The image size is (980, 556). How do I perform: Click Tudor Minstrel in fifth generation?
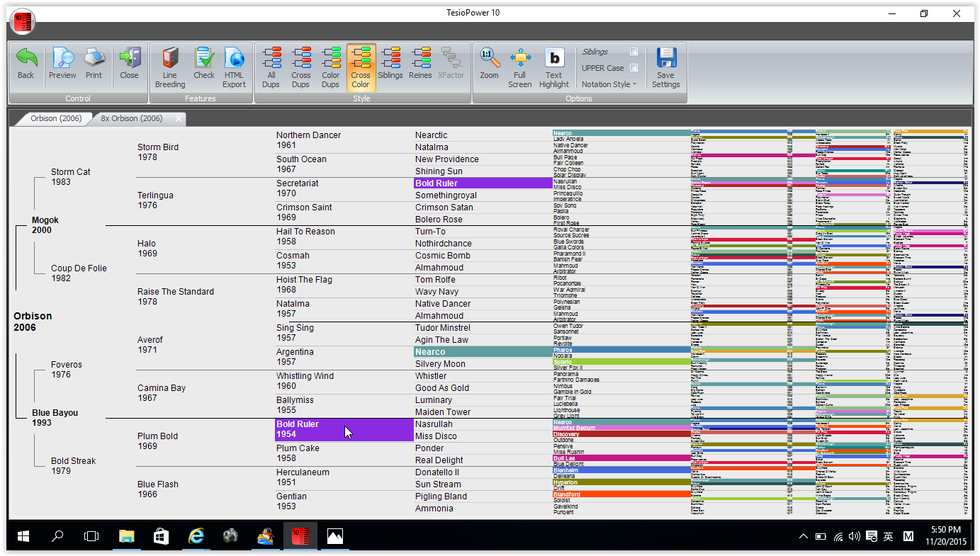(x=442, y=328)
